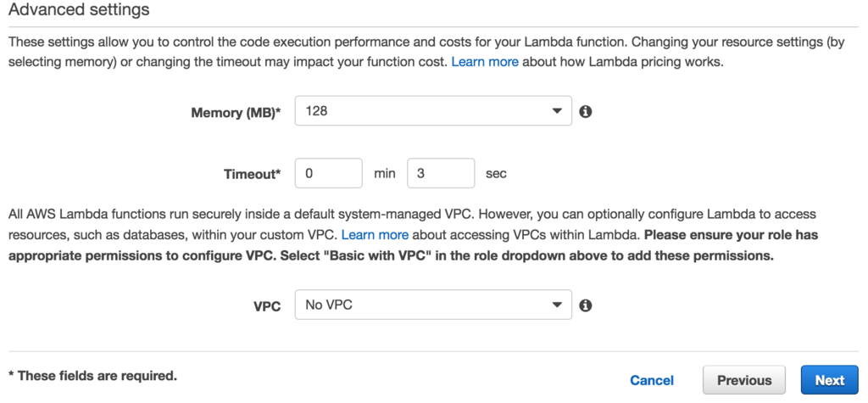868x403 pixels.
Task: Click the "Memory (MB)*" field label
Action: point(236,113)
